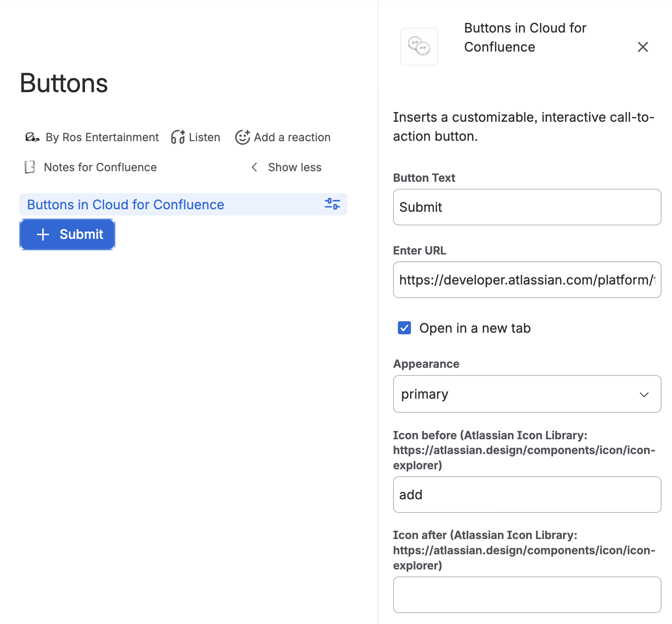Viewport: 672px width, 624px height.
Task: Close the Buttons in Cloud panel
Action: click(x=643, y=47)
